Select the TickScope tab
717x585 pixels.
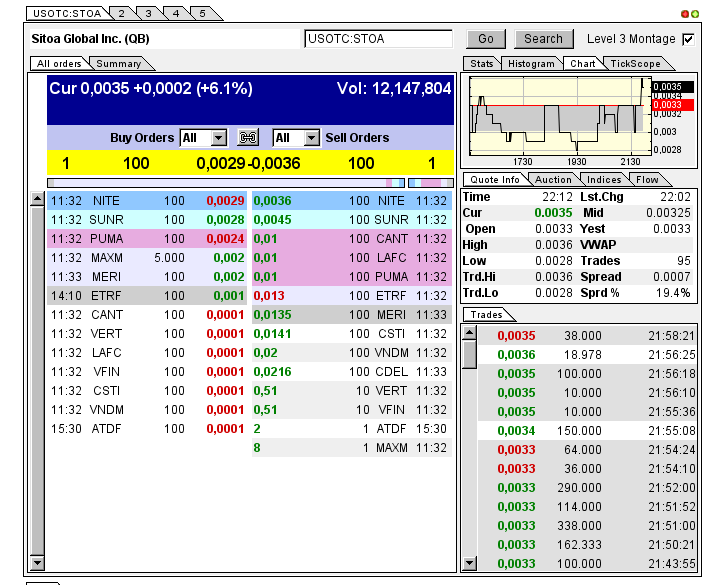tap(636, 64)
